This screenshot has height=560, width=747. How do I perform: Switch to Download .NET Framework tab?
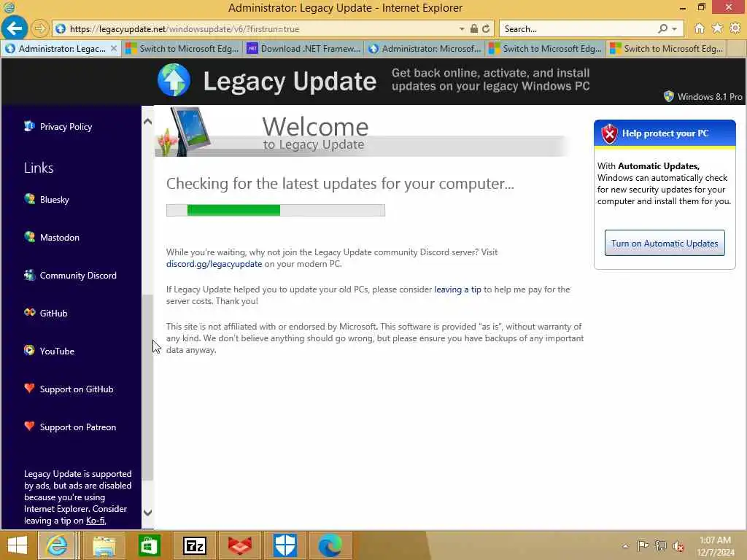tap(303, 49)
